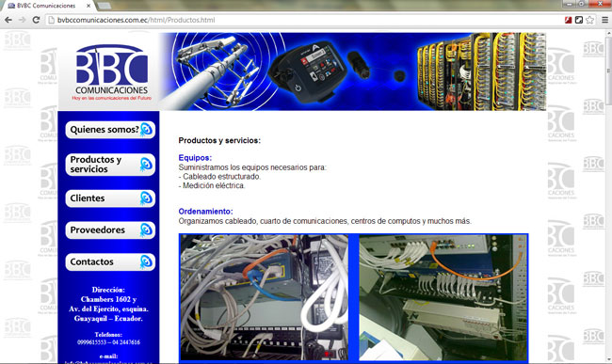Click the Productos y servicios: title text
Image resolution: width=612 pixels, height=364 pixels.
point(219,141)
